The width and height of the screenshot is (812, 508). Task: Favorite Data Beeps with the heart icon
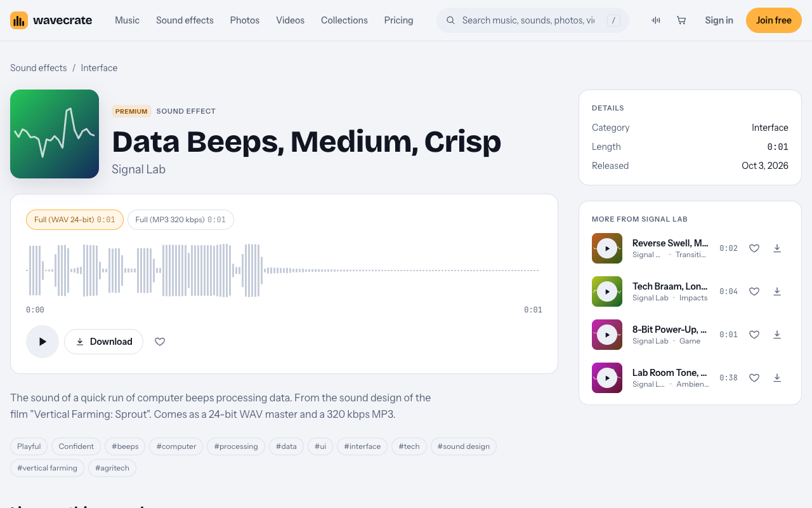pyautogui.click(x=160, y=342)
